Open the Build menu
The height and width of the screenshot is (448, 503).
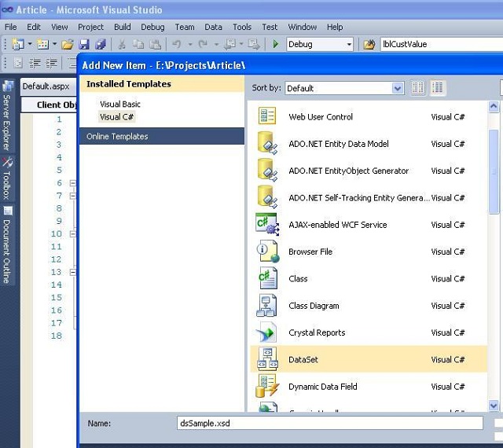pos(122,27)
